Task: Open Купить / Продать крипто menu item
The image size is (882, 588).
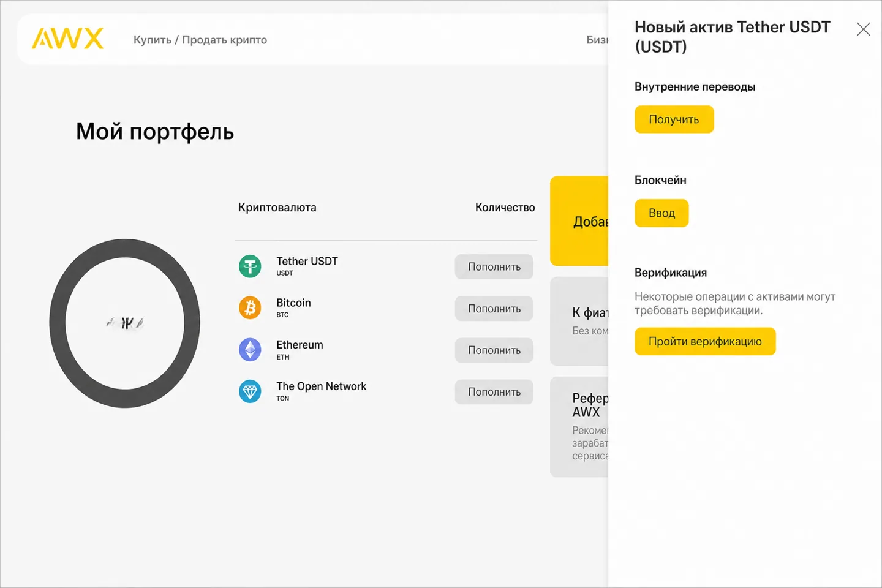Action: tap(200, 40)
